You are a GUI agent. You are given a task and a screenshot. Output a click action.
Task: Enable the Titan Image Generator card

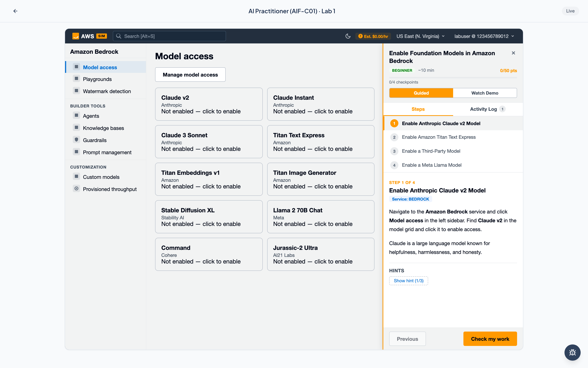click(320, 179)
